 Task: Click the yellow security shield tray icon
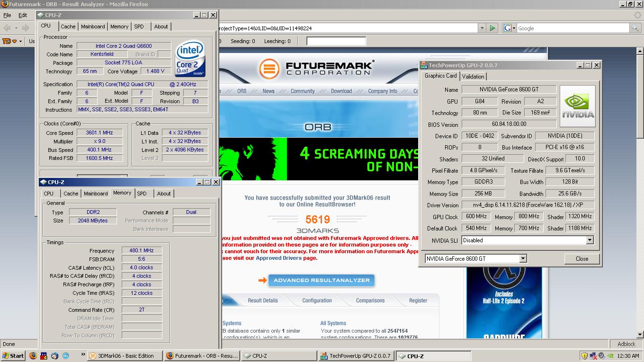[x=584, y=356]
